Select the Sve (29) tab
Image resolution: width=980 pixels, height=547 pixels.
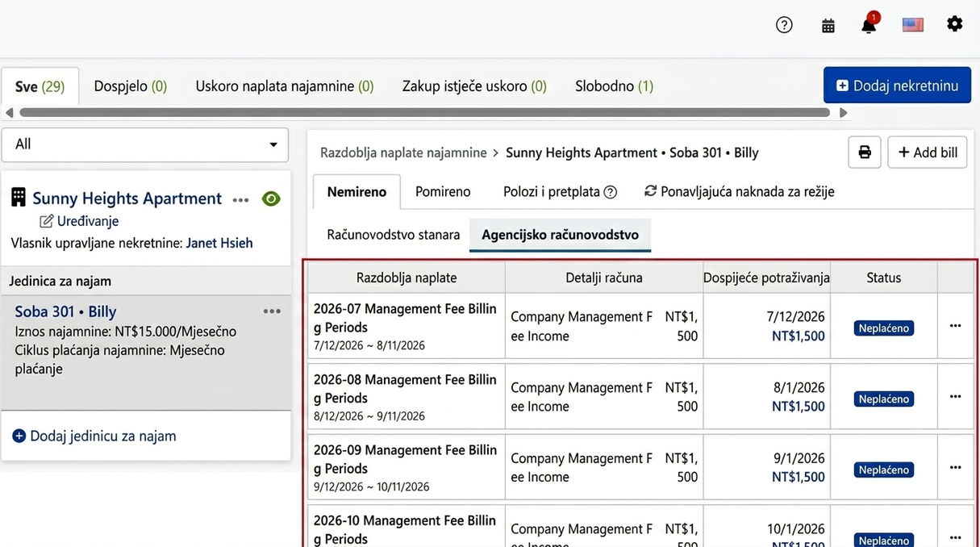40,86
